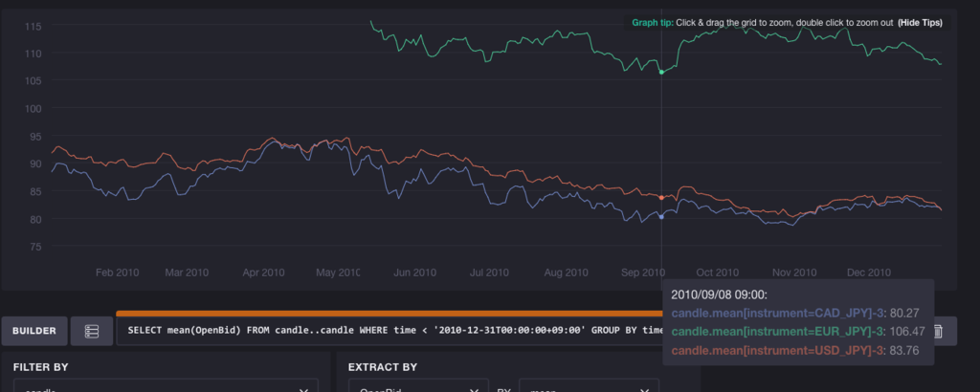Click the 'Feb 2010' x-axis label

(118, 272)
